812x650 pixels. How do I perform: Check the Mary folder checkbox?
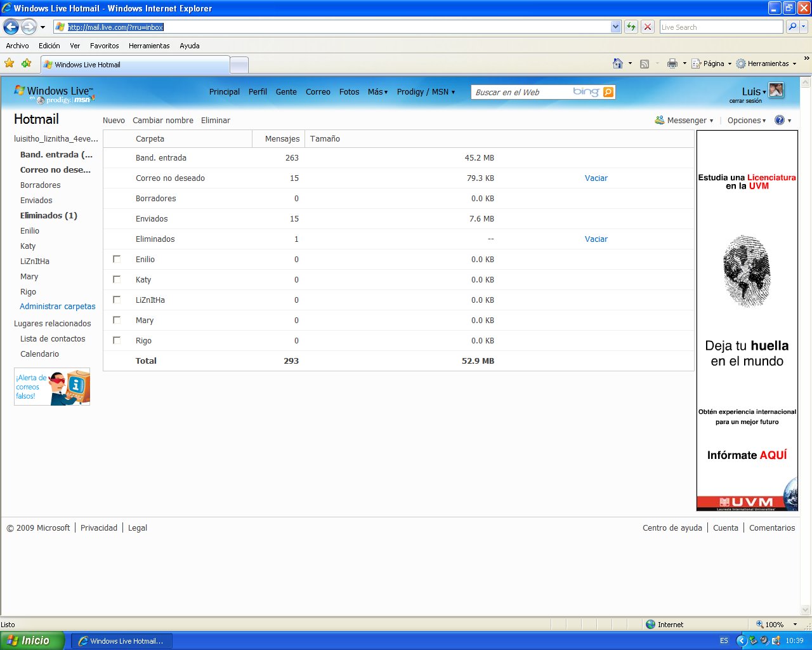click(x=117, y=320)
